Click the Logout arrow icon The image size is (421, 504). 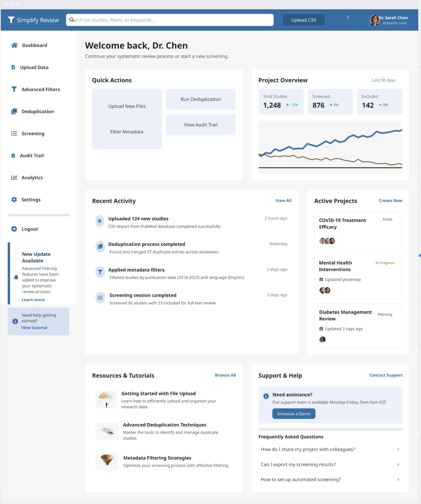click(14, 229)
